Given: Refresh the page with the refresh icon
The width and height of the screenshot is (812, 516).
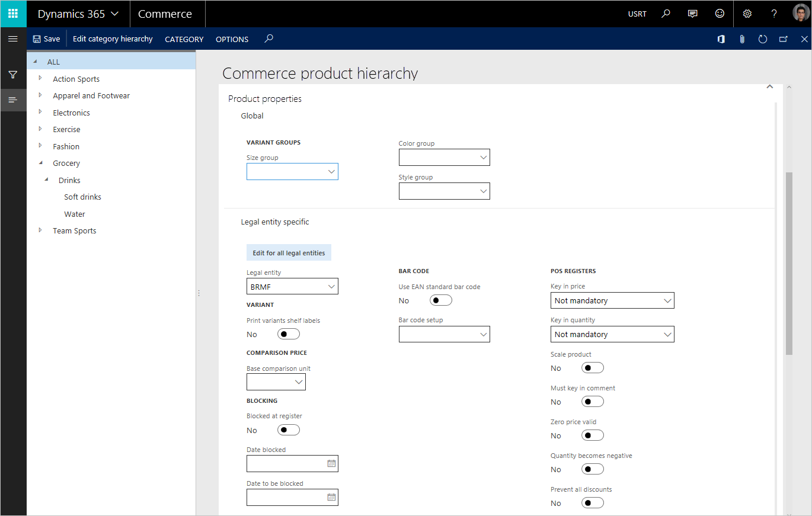Looking at the screenshot, I should tap(763, 39).
